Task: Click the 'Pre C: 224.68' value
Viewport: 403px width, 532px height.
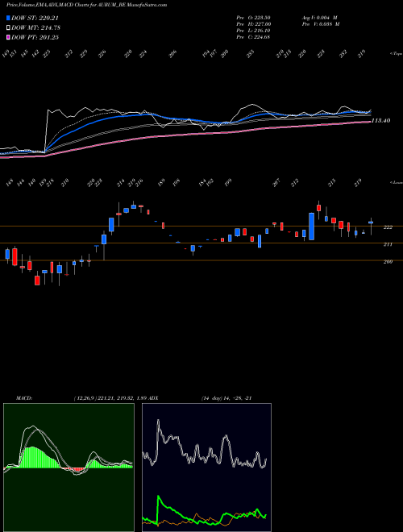Action: pyautogui.click(x=253, y=37)
